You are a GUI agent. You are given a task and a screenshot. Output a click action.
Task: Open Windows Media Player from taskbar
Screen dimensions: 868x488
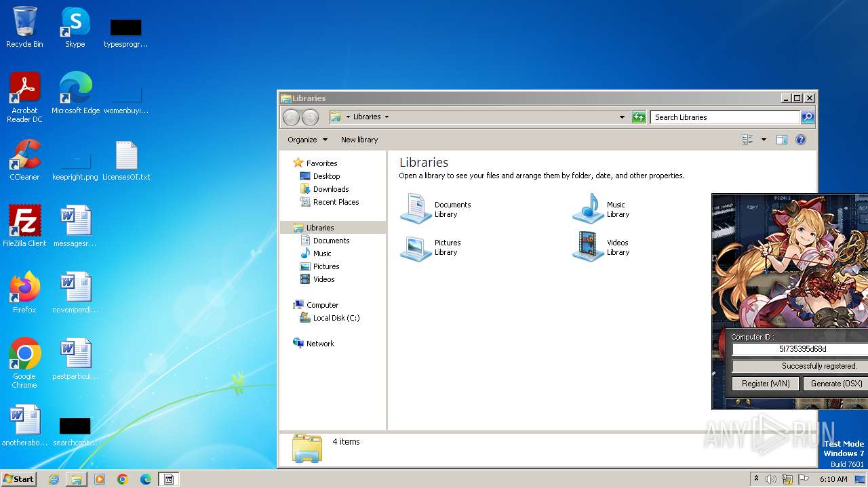[100, 479]
